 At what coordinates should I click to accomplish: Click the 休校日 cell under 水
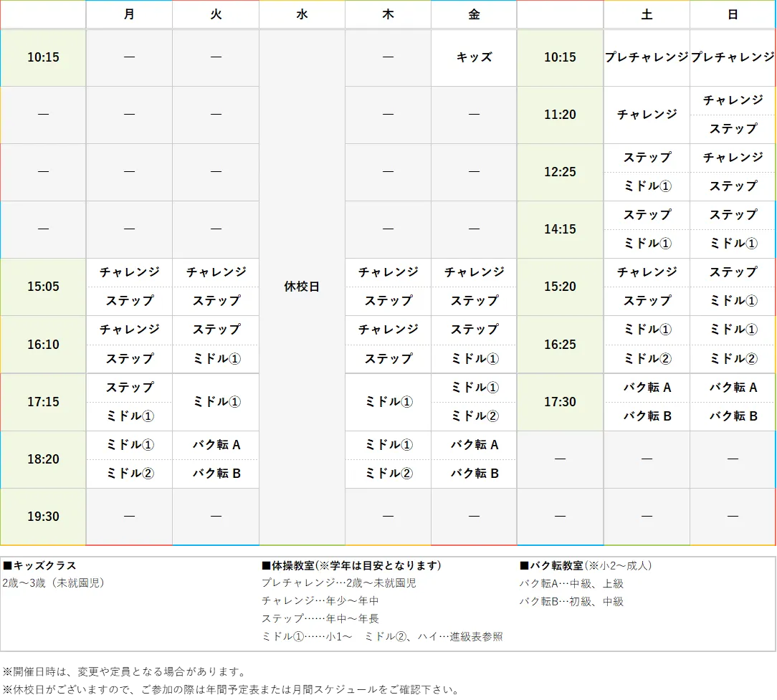click(x=301, y=287)
